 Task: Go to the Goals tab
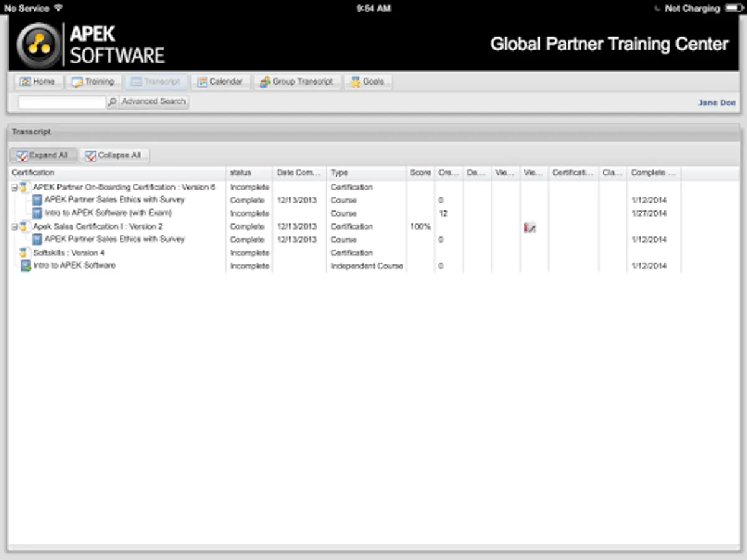[368, 82]
